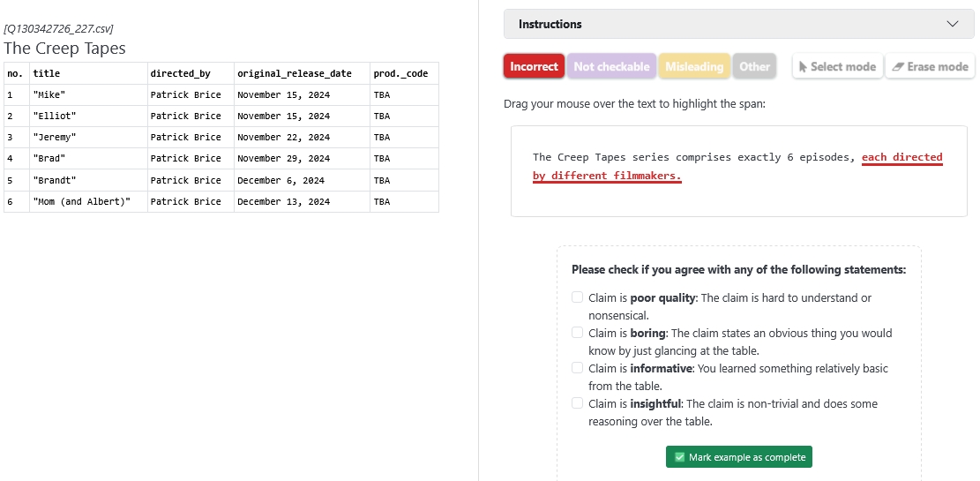
Task: Pick the Misleading label button
Action: pos(694,66)
